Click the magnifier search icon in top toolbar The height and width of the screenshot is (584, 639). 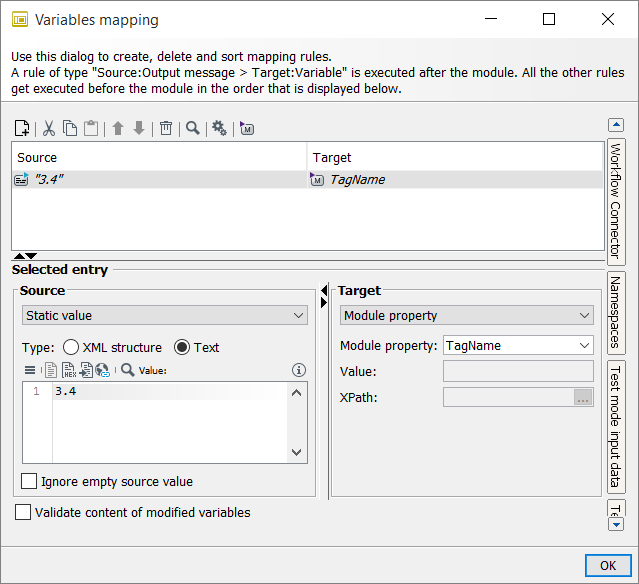[x=192, y=128]
